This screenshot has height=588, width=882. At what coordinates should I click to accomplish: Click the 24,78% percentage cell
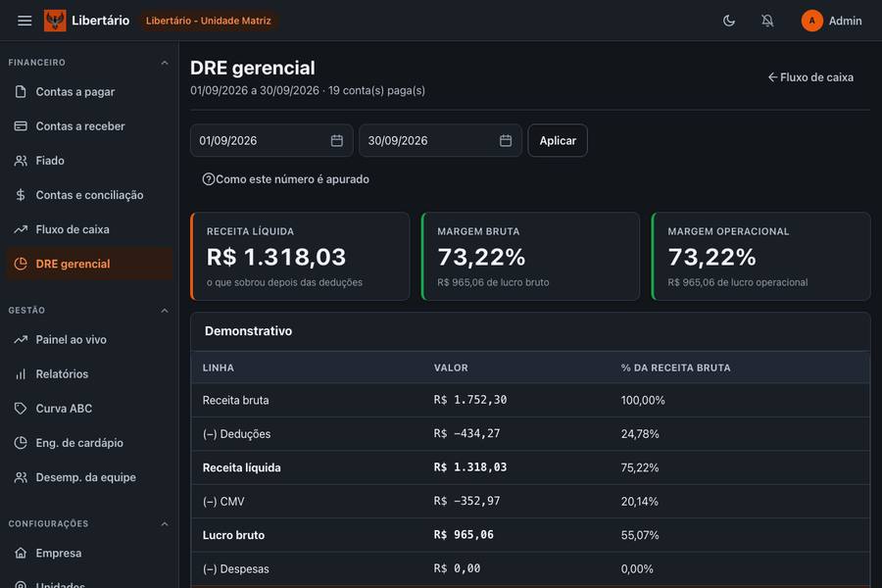pos(640,434)
